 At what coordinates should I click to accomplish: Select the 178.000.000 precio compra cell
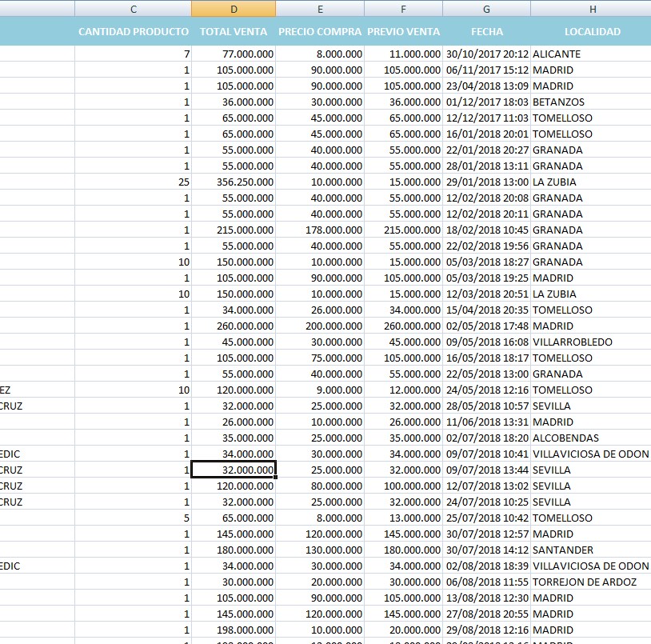click(x=320, y=230)
